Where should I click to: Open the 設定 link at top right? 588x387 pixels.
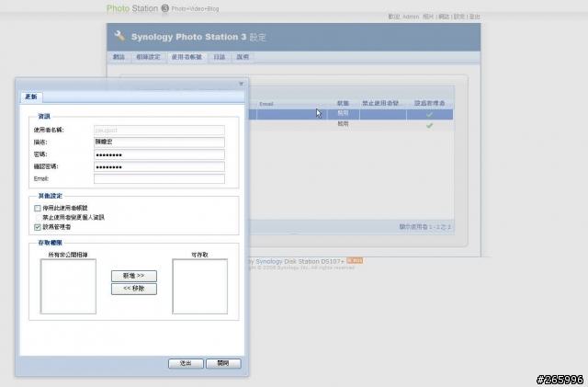click(459, 17)
